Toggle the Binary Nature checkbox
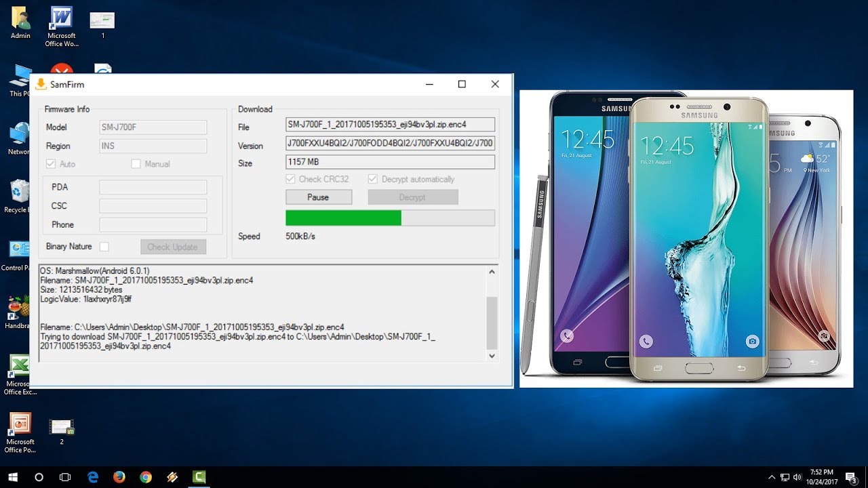Viewport: 868px width, 488px height. tap(104, 247)
